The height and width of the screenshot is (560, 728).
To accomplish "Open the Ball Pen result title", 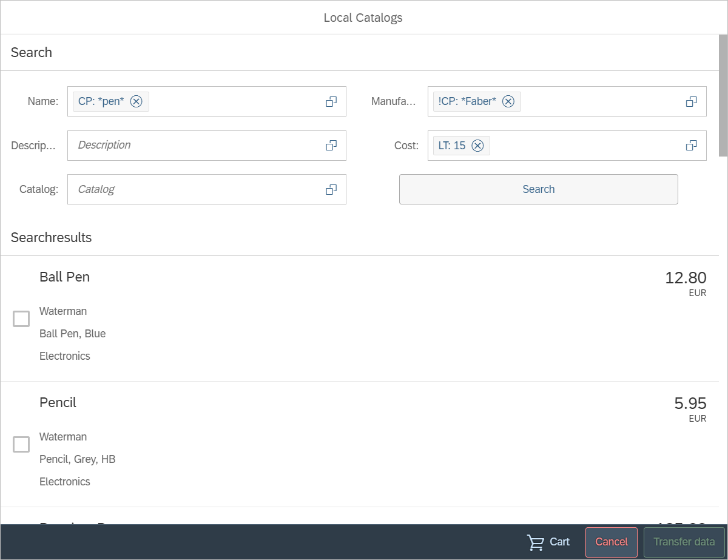I will (x=64, y=277).
